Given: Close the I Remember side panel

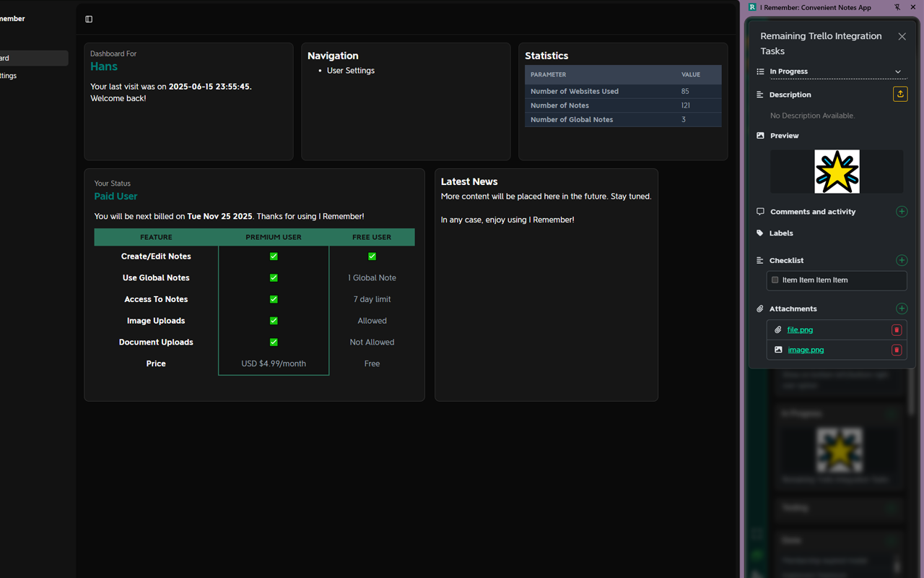Looking at the screenshot, I should click(913, 7).
